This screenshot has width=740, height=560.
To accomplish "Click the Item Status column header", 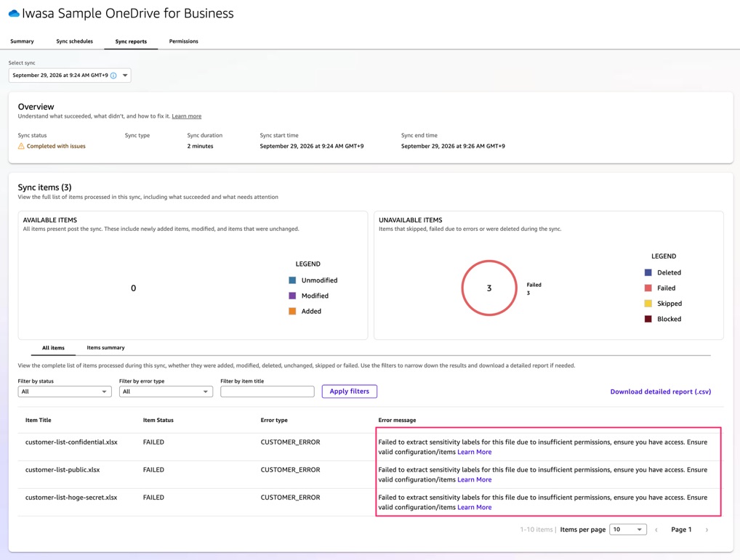I will pos(158,421).
